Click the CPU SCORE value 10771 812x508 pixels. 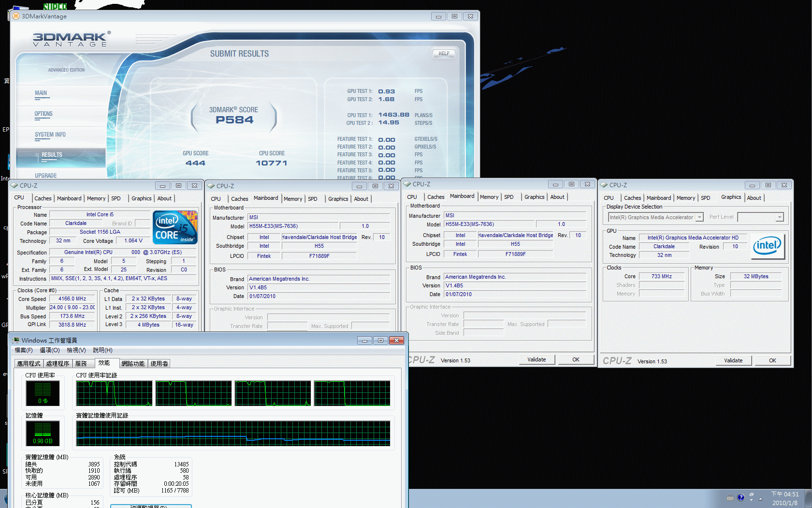[x=272, y=163]
